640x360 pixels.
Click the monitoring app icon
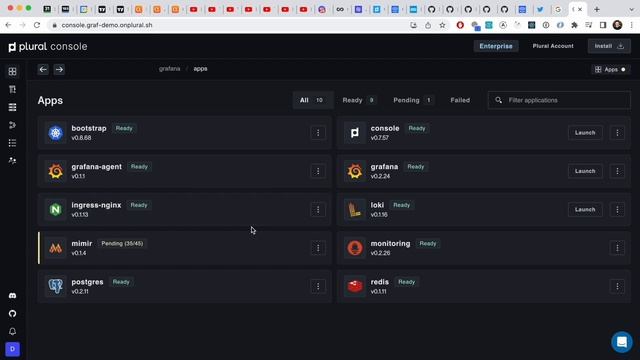tap(355, 248)
